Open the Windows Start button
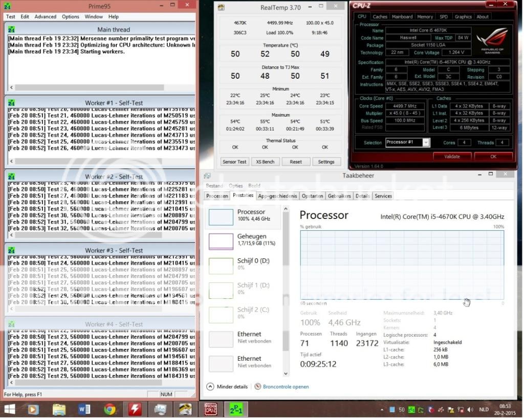 tap(10, 409)
